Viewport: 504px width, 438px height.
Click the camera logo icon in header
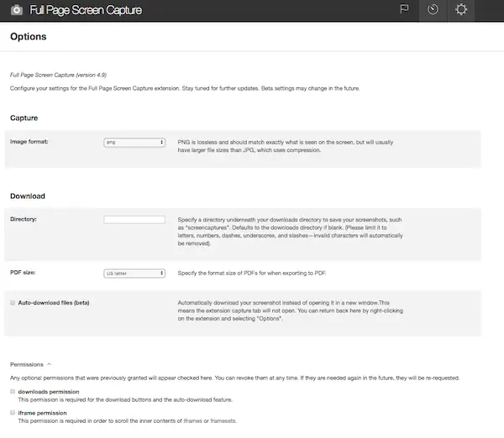[16, 11]
